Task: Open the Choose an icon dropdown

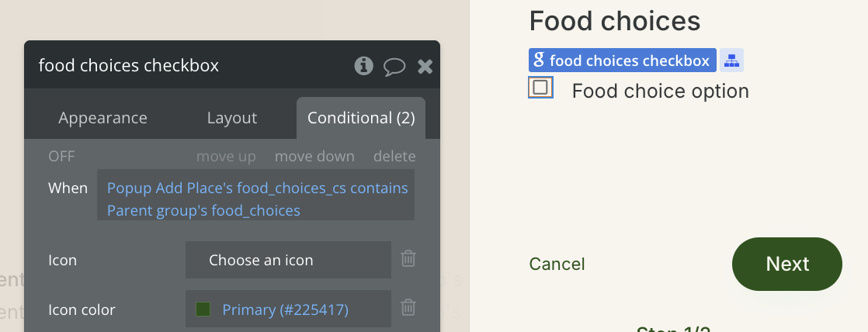Action: pyautogui.click(x=288, y=260)
